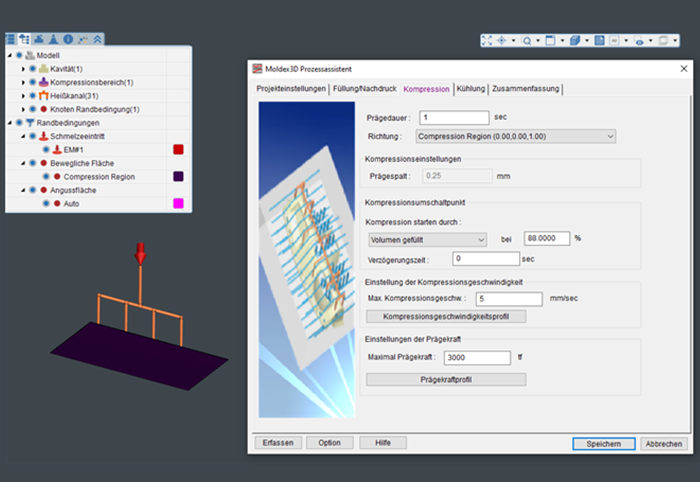Click the magenta swatch for Auto
This screenshot has width=700, height=482.
coord(178,203)
